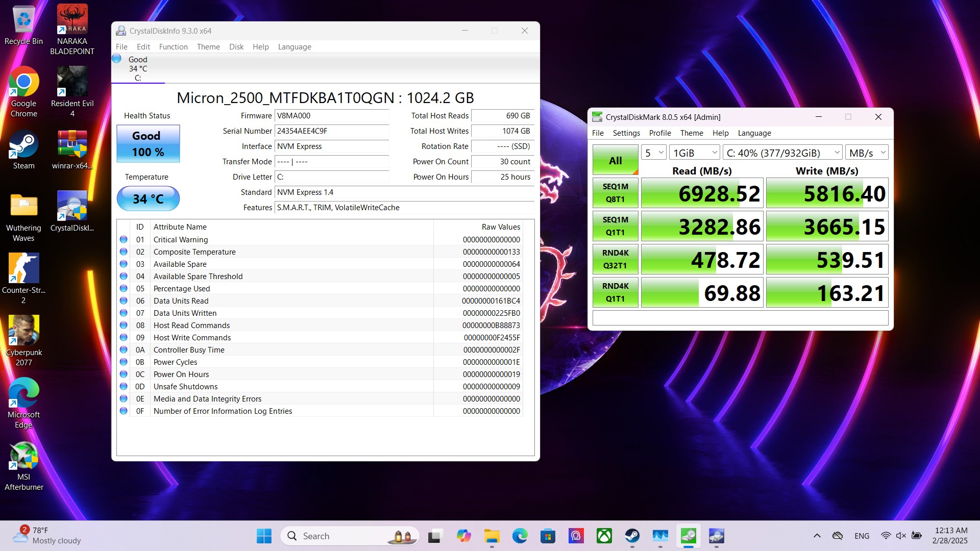Switch to CrystalDiskMark taskbar icon
980x551 pixels.
[x=689, y=536]
